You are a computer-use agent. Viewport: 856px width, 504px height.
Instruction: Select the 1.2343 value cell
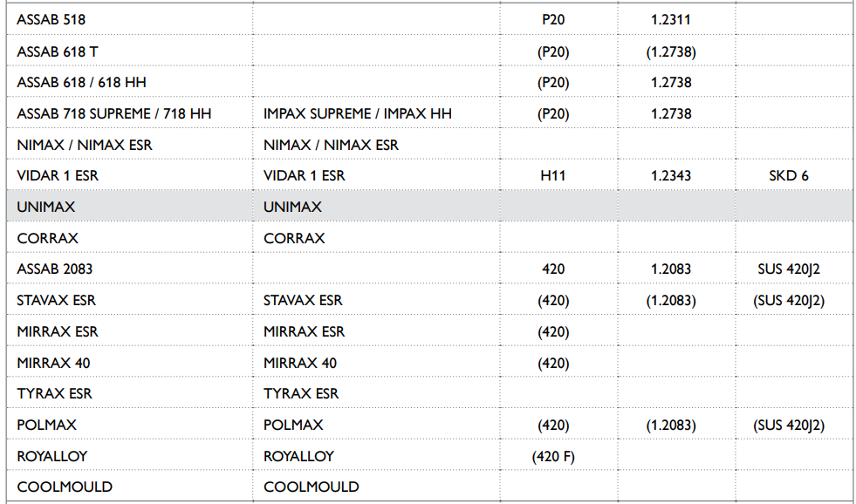click(670, 176)
